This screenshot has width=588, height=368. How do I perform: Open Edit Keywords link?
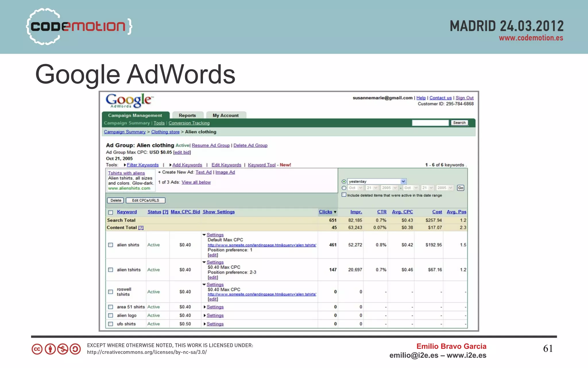tap(226, 165)
